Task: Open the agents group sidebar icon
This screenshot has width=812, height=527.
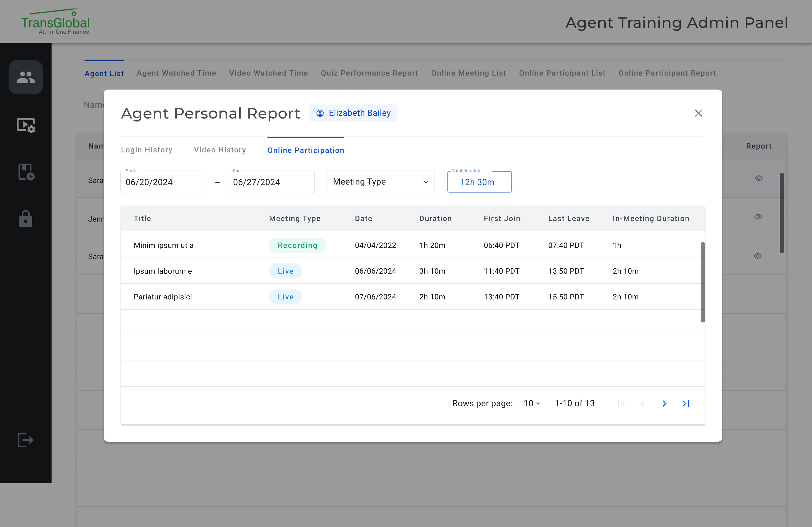Action: [26, 77]
